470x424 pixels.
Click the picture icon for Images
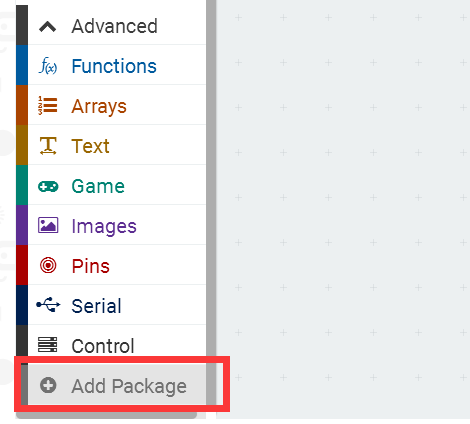click(48, 225)
